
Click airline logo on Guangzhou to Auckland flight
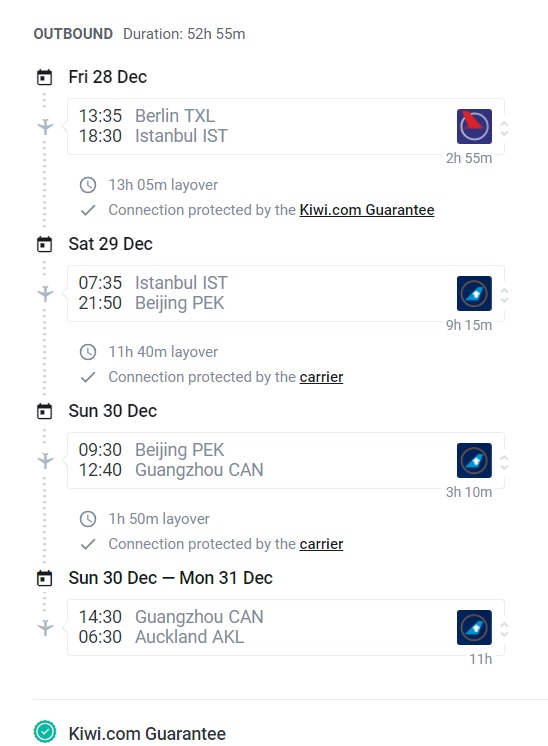(474, 628)
